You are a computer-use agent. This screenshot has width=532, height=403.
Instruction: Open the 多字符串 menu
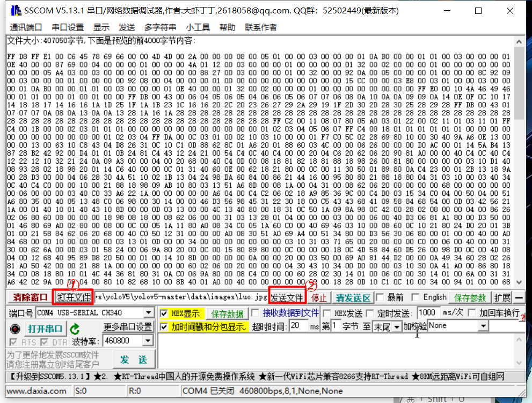coord(159,27)
